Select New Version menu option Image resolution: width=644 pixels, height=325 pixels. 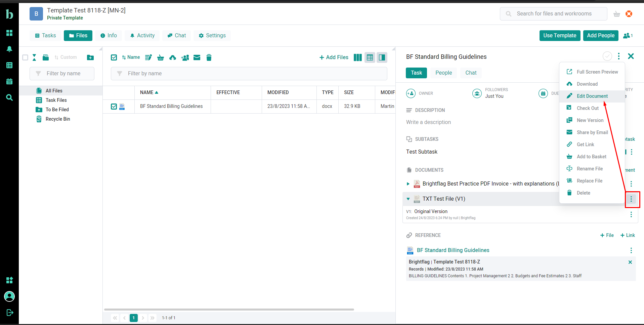592,120
